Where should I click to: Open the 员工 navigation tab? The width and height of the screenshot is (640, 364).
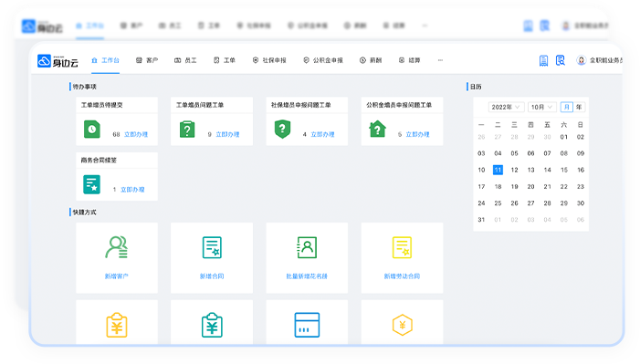point(185,60)
